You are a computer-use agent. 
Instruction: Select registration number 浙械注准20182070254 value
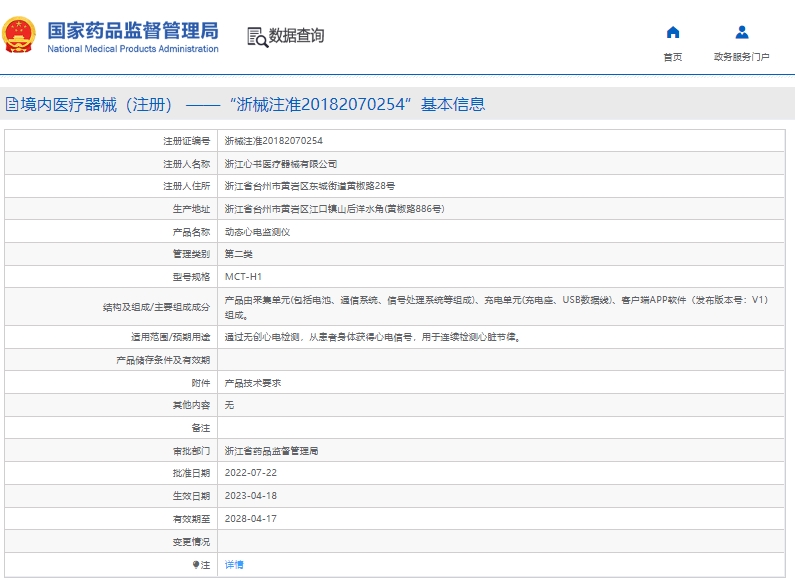(x=274, y=140)
